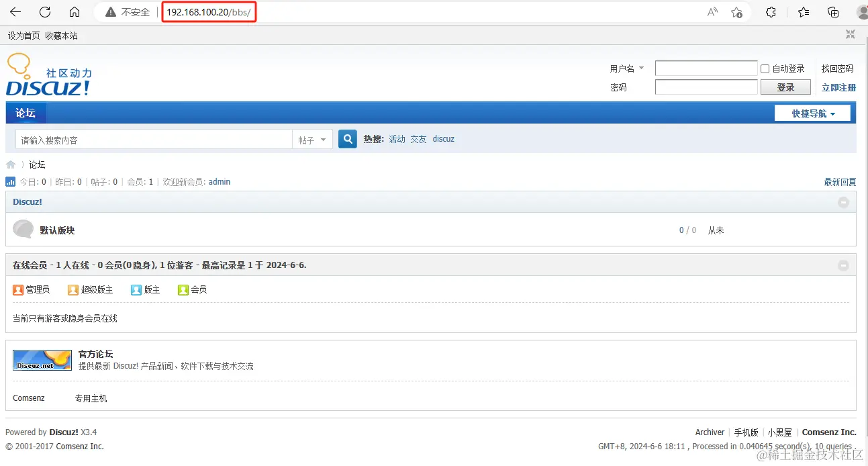Open the Comsenz Inc. footer link
Image resolution: width=868 pixels, height=466 pixels.
pos(829,432)
